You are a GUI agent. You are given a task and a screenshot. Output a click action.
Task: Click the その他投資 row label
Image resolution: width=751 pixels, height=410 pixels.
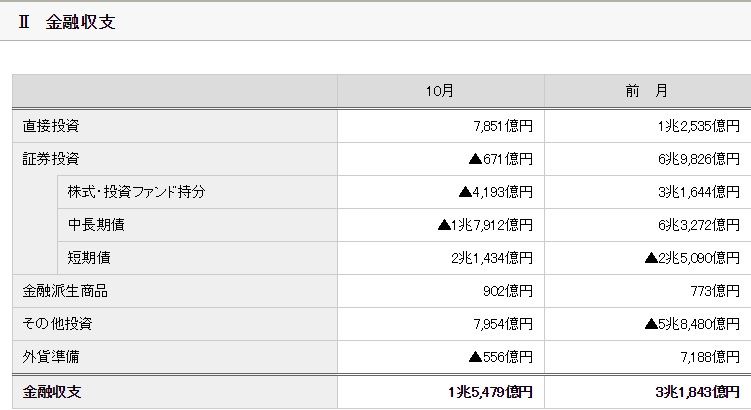(58, 324)
